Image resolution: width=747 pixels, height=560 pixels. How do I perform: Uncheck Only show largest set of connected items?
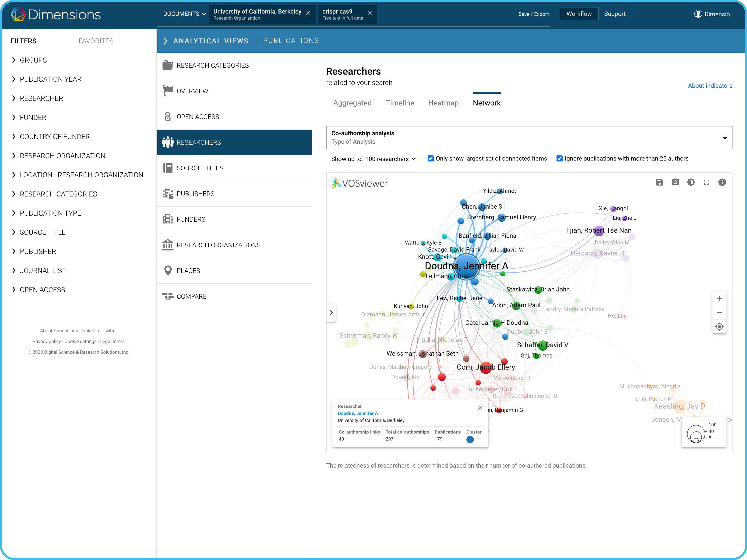tap(430, 159)
